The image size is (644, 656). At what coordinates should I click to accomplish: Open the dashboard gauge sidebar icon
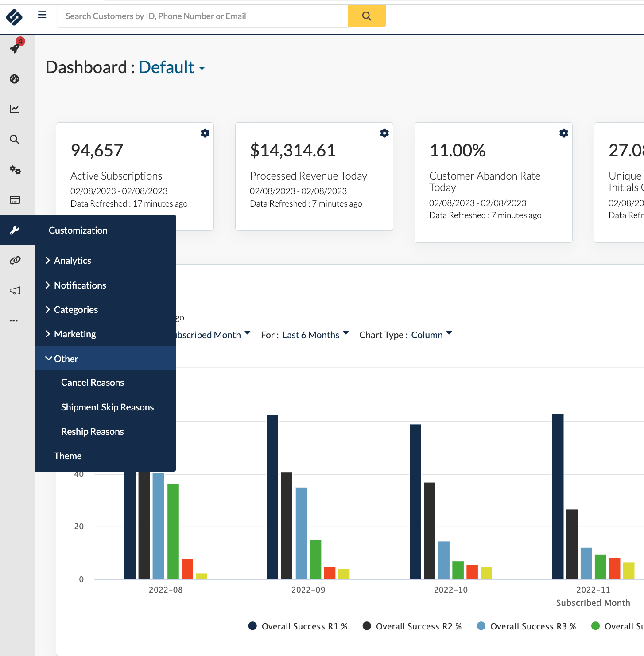coord(15,79)
